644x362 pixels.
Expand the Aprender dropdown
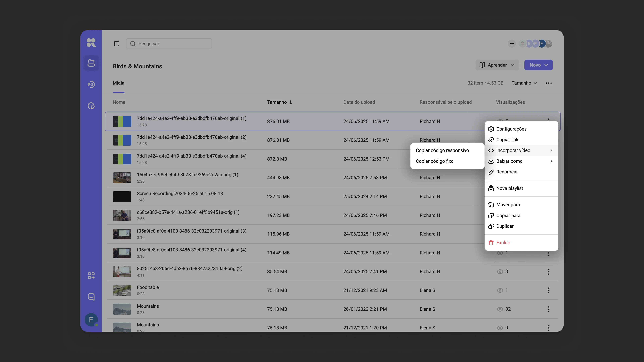(x=497, y=65)
